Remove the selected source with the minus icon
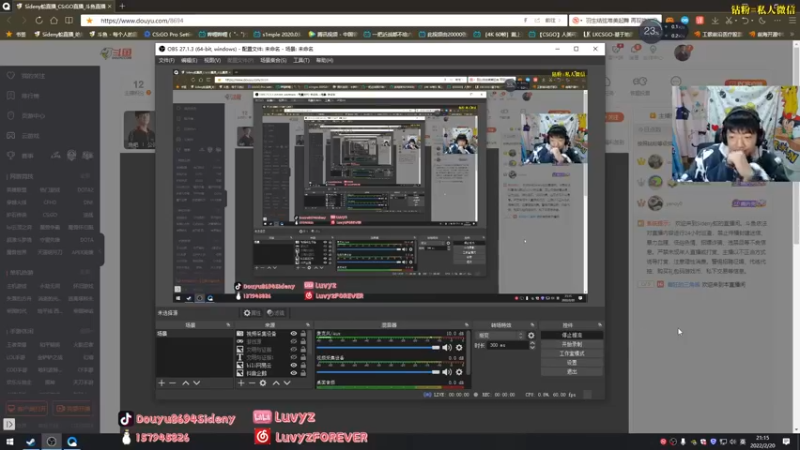 tap(252, 383)
